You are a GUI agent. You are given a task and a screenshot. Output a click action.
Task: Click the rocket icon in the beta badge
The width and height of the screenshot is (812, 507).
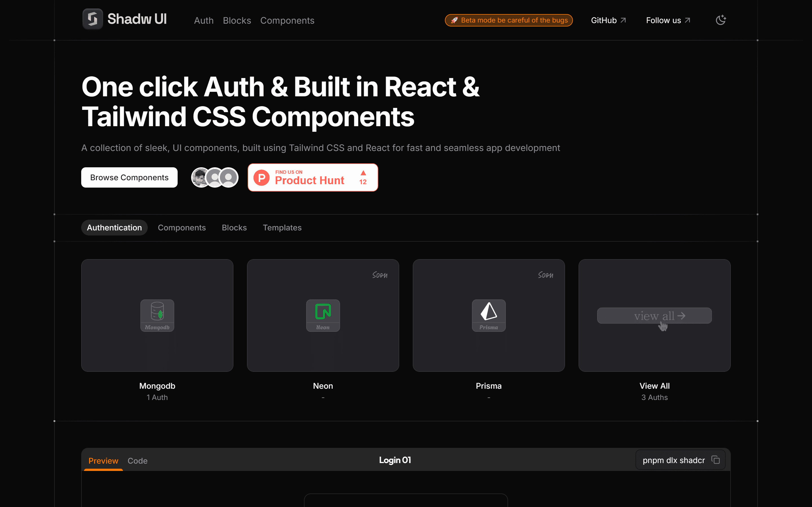coord(455,20)
